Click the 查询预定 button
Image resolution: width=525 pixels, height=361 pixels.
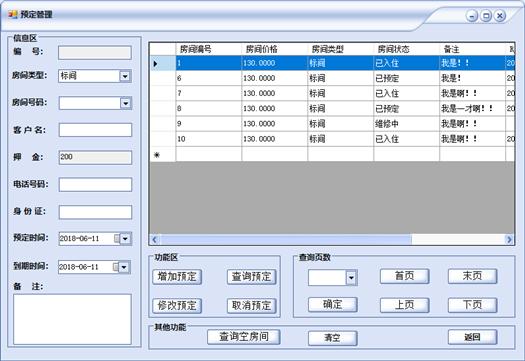tap(251, 277)
